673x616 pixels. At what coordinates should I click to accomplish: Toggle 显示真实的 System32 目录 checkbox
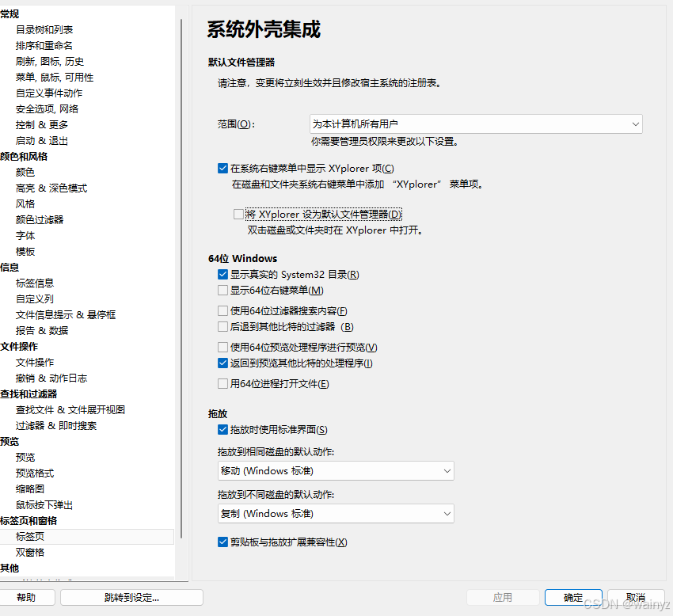pyautogui.click(x=222, y=274)
